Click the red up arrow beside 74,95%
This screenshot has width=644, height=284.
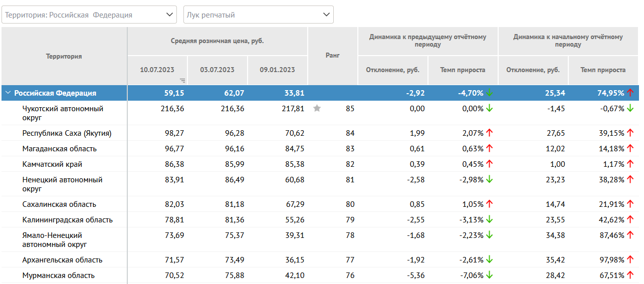pos(630,93)
